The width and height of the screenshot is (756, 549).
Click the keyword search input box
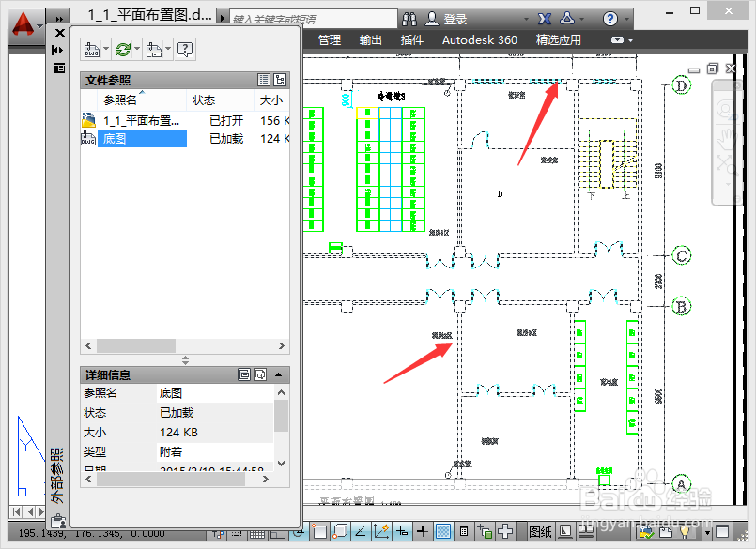[x=314, y=19]
